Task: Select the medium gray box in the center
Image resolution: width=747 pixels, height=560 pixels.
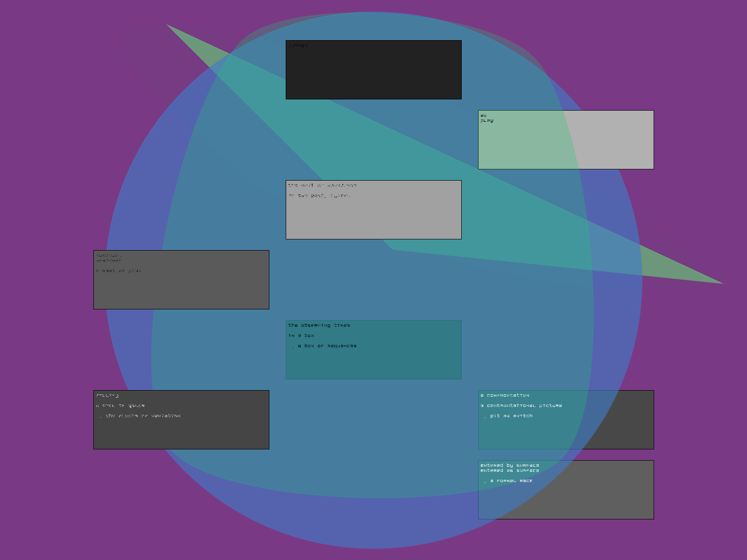Action: pyautogui.click(x=373, y=219)
